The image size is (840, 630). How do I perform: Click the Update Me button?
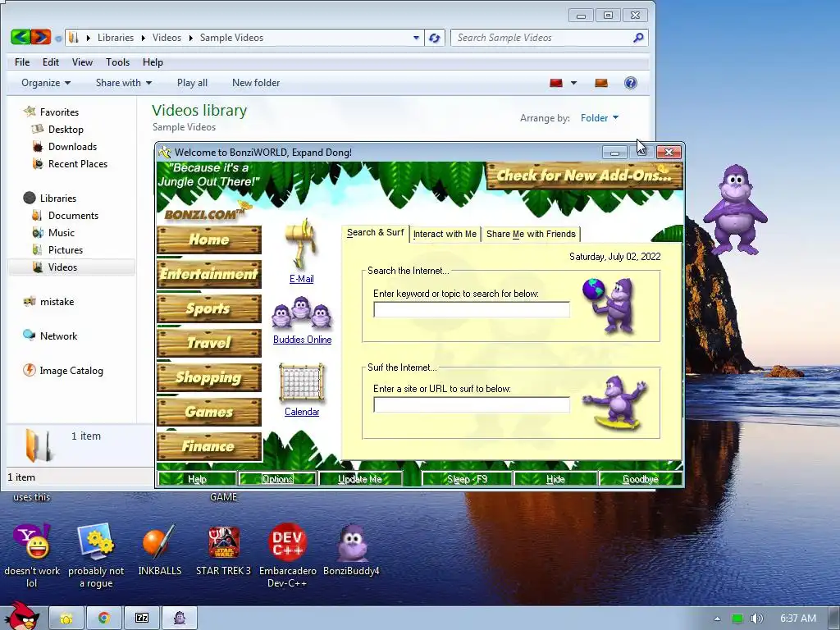tap(359, 479)
